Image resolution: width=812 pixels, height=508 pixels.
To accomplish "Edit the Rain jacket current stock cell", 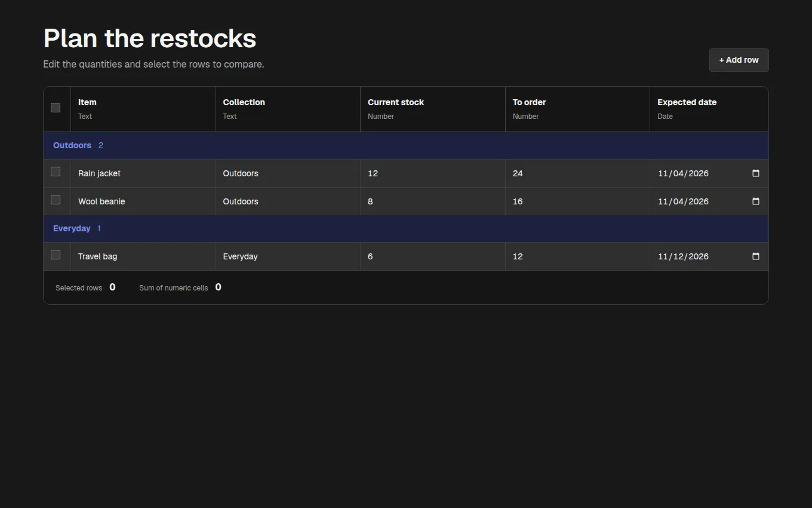I will point(433,173).
